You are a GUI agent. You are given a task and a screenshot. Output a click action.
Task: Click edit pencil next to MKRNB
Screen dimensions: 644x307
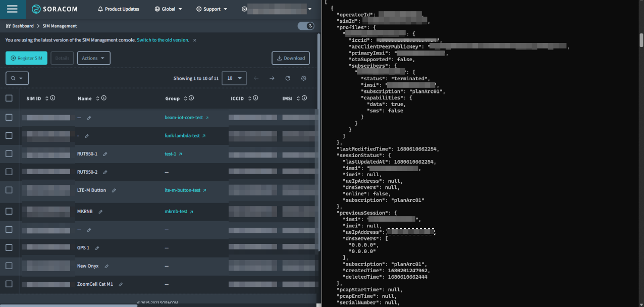pyautogui.click(x=100, y=212)
